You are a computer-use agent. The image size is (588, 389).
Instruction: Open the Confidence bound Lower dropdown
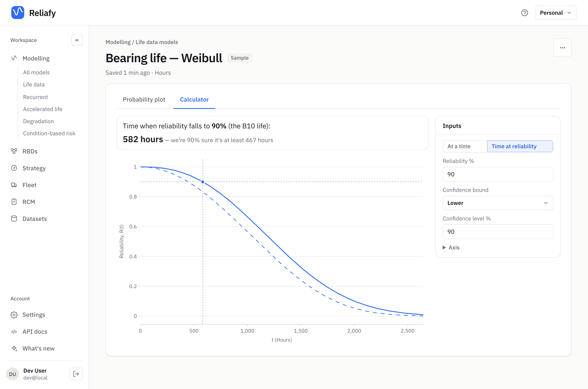click(x=498, y=203)
